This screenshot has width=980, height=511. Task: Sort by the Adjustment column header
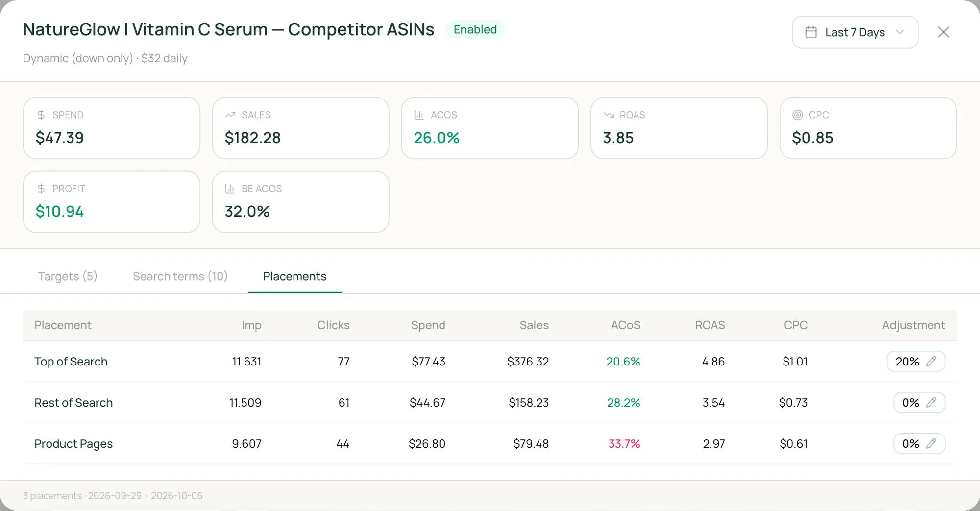tap(913, 325)
